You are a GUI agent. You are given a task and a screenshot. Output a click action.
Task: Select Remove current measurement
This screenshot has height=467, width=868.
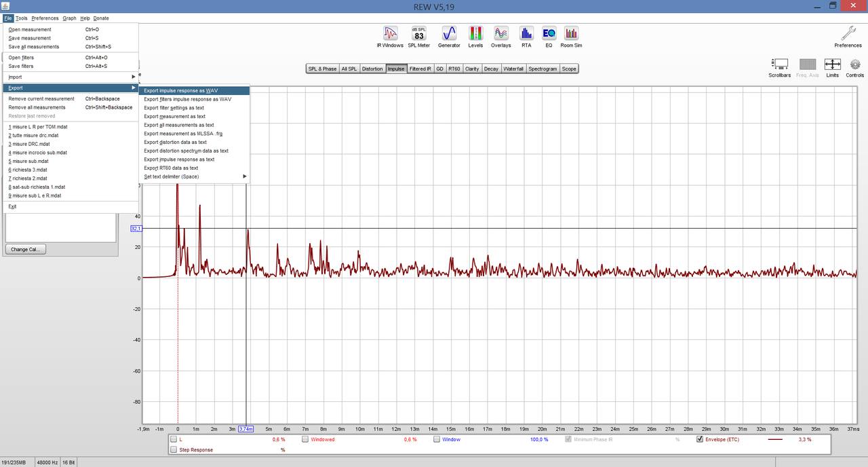point(71,99)
